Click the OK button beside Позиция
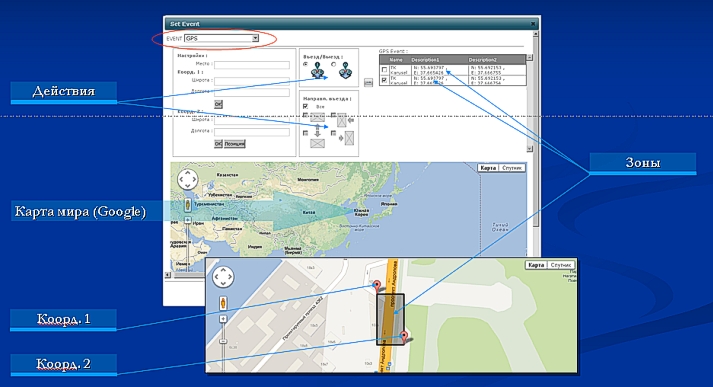The image size is (713, 387). pyautogui.click(x=218, y=144)
